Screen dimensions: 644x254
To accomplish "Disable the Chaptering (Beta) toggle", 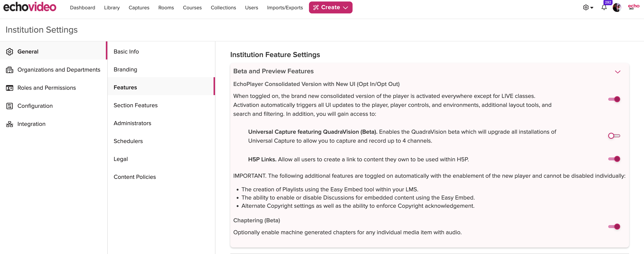I will 614,226.
